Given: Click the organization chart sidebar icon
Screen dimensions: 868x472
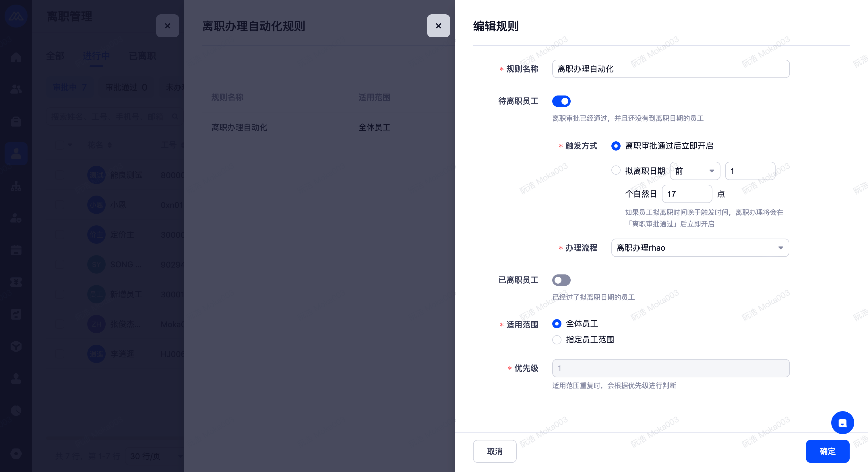Looking at the screenshot, I should click(16, 186).
